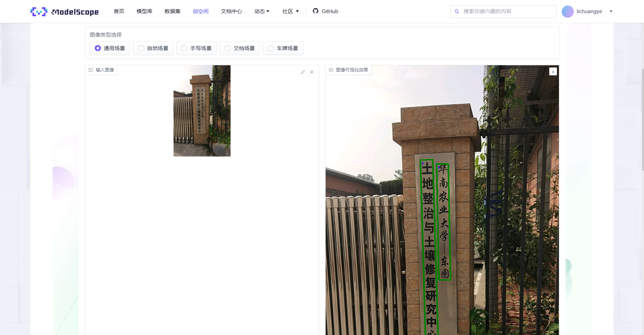Viewport: 644px width, 335px height.
Task: Select the 通用场景 radio option
Action: pos(110,48)
